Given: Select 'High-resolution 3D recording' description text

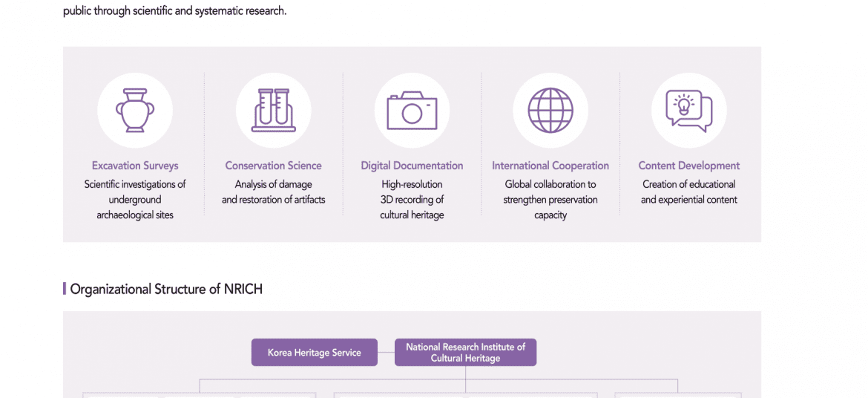Looking at the screenshot, I should point(412,200).
